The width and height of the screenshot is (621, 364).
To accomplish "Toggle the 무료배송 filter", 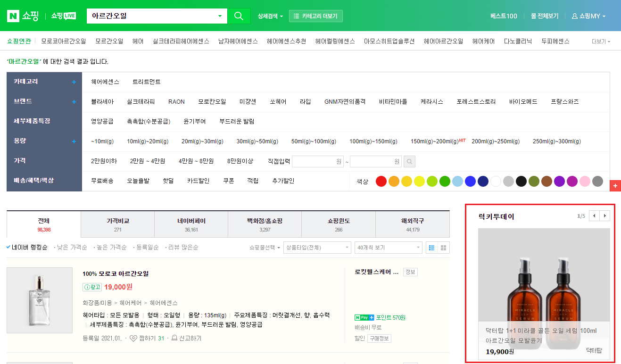I will coord(102,181).
